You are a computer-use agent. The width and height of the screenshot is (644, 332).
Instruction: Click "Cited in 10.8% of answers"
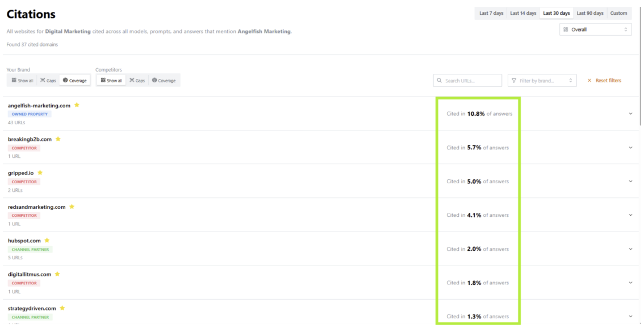tap(479, 114)
